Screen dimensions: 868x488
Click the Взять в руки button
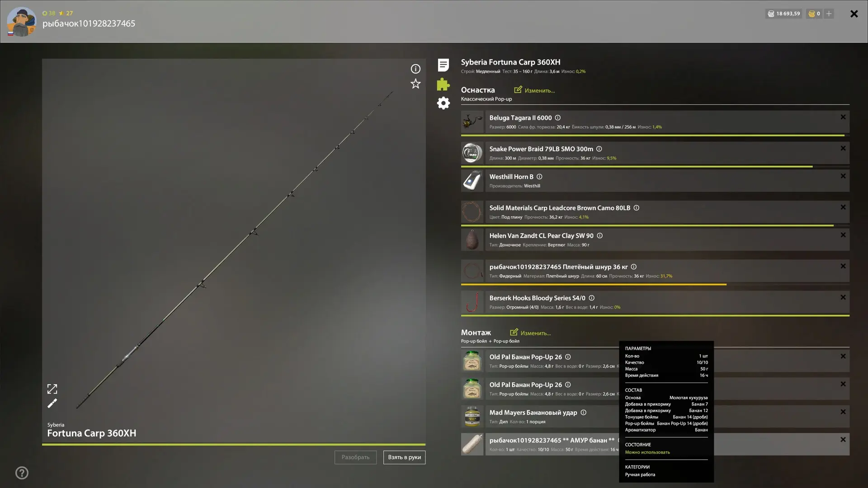[404, 457]
